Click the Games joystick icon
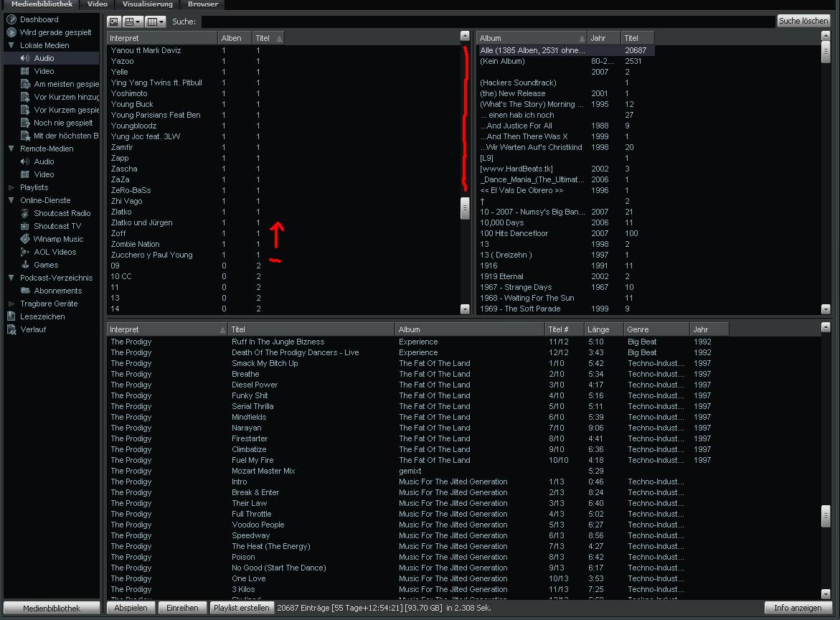 [x=24, y=265]
